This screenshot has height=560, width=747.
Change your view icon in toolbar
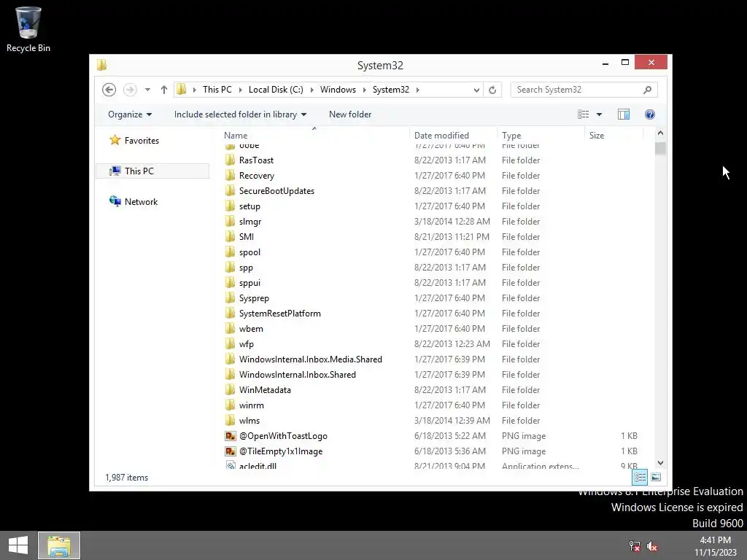click(x=583, y=114)
